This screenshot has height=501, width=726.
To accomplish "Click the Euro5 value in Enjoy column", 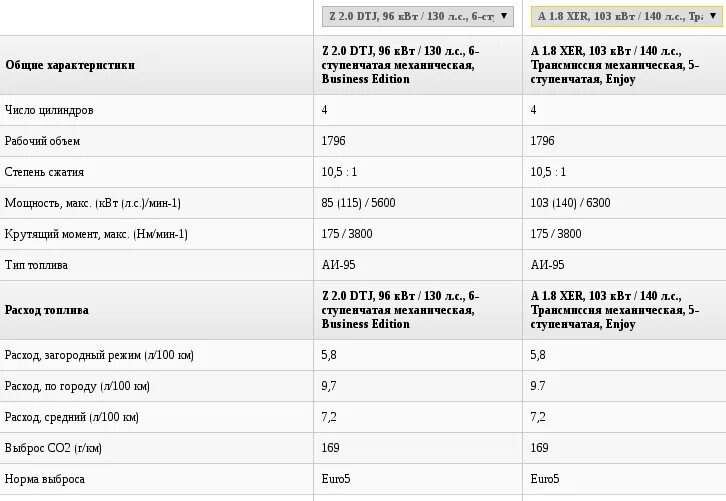I will pyautogui.click(x=545, y=479).
